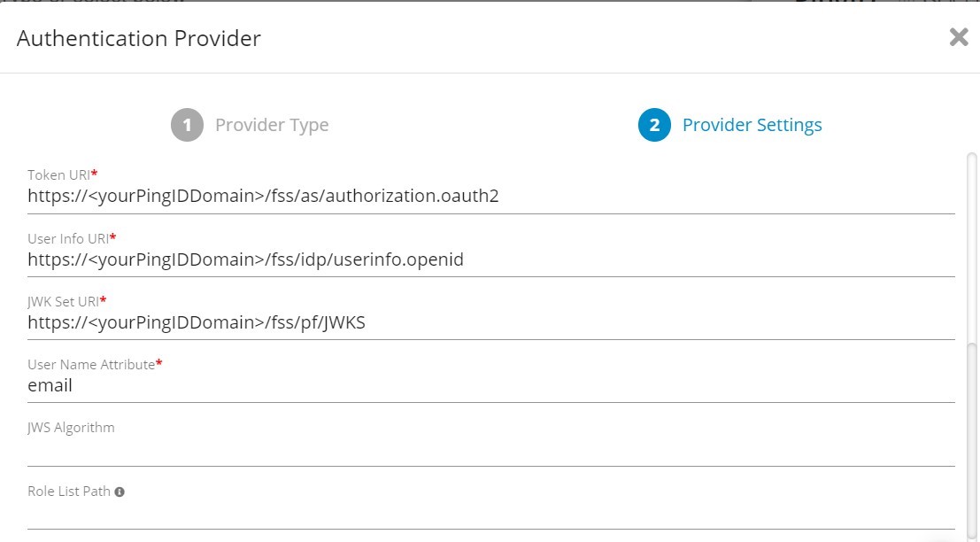Image resolution: width=980 pixels, height=542 pixels.
Task: Click the step 2 circle icon
Action: click(x=654, y=125)
